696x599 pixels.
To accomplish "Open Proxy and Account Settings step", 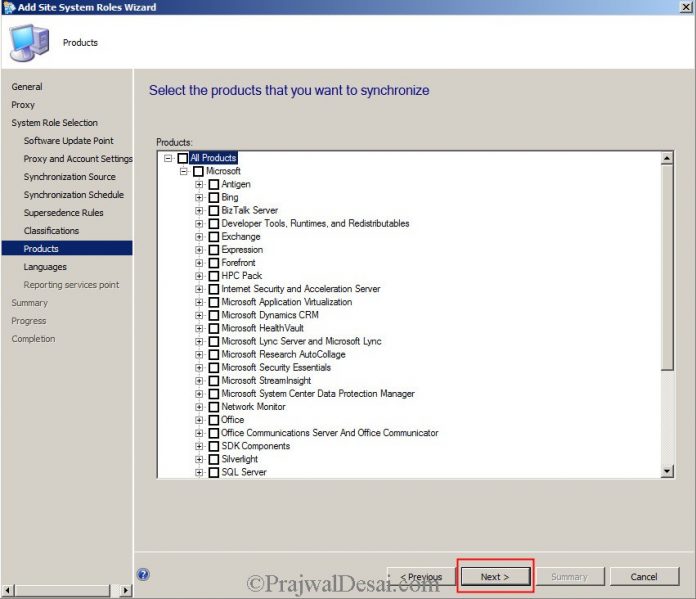I will click(x=78, y=159).
